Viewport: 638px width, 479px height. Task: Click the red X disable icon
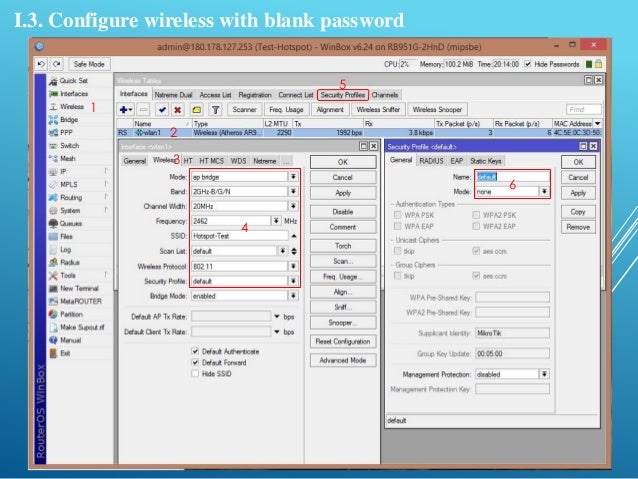coord(178,109)
